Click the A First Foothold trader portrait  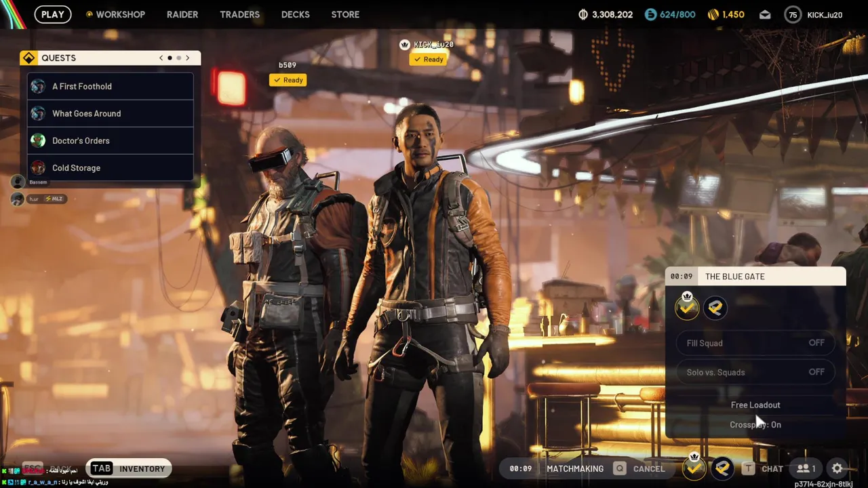pos(38,86)
